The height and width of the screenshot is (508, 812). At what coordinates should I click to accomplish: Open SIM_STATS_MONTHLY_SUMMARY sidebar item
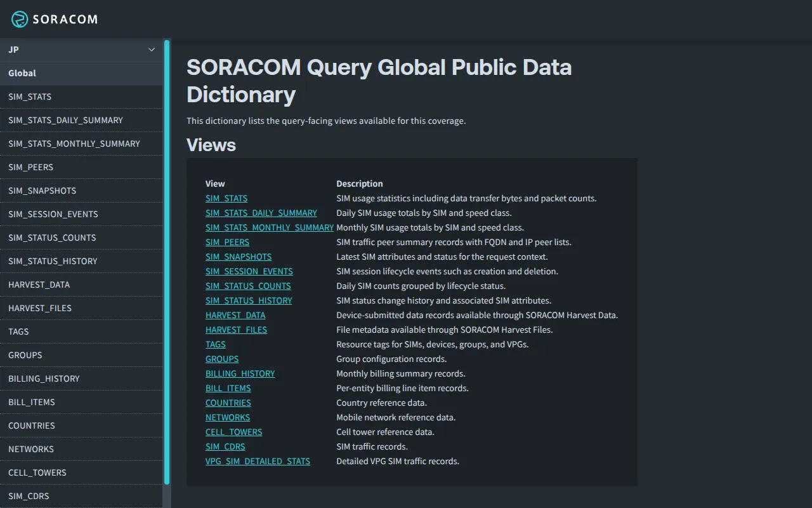(81, 144)
